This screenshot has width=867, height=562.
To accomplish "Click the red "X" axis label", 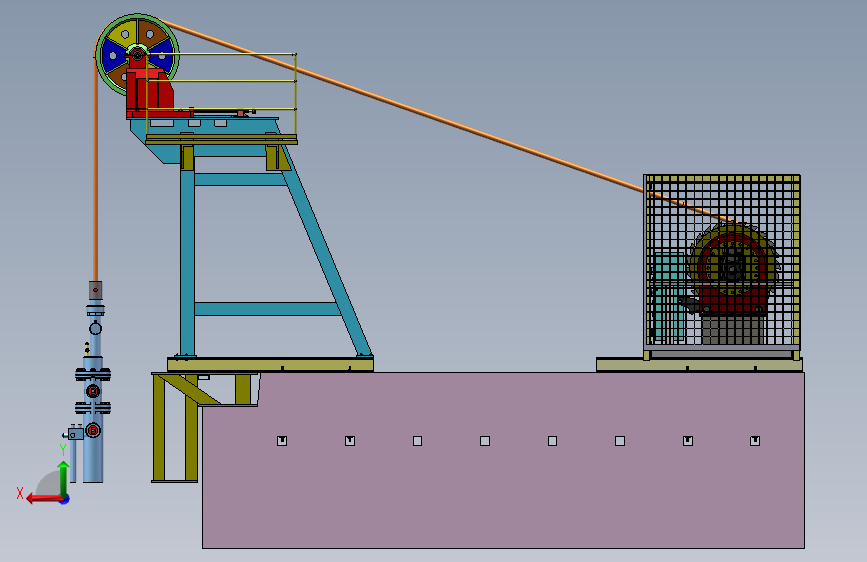I will pos(20,493).
